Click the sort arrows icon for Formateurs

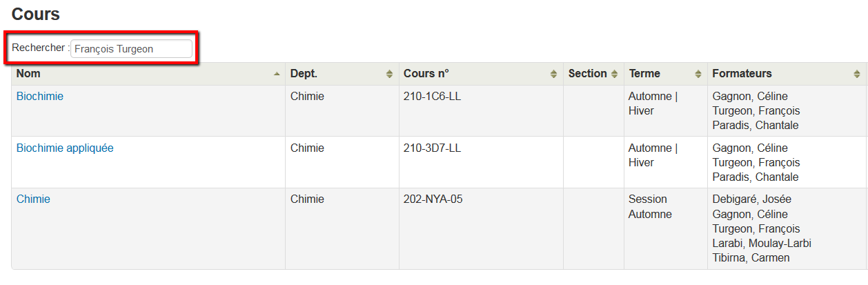tap(857, 74)
